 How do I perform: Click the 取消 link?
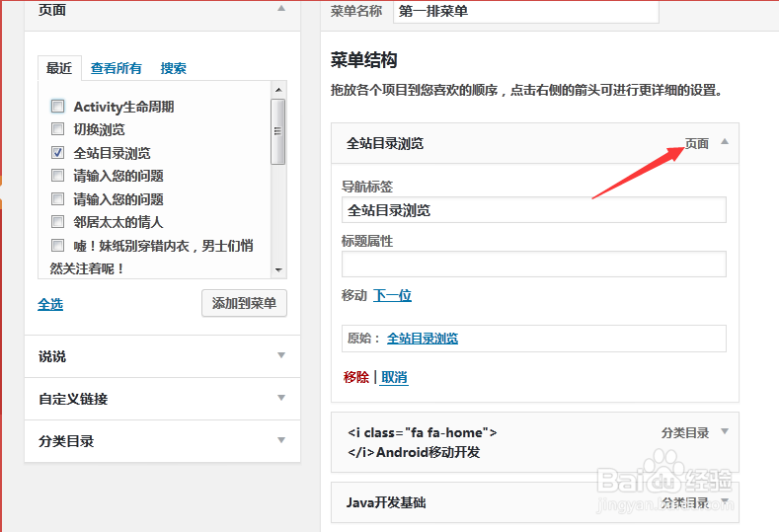click(394, 377)
